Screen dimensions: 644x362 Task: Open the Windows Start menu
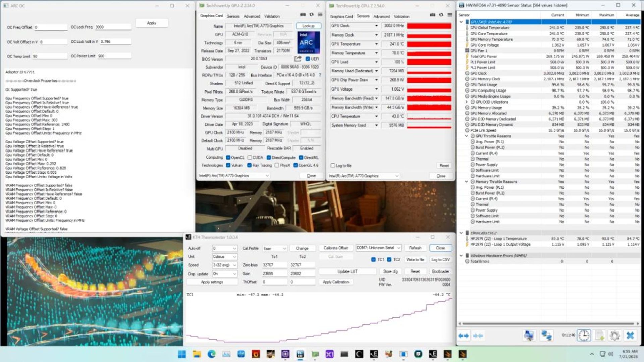click(x=182, y=354)
